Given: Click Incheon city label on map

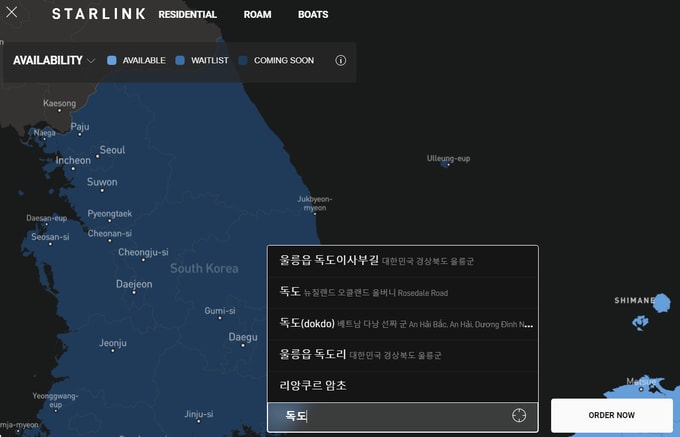Looking at the screenshot, I should [x=73, y=160].
